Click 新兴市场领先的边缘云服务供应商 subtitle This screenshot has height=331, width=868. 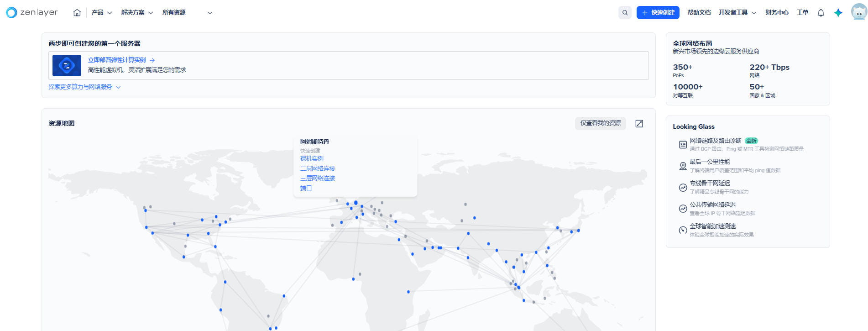coord(716,51)
